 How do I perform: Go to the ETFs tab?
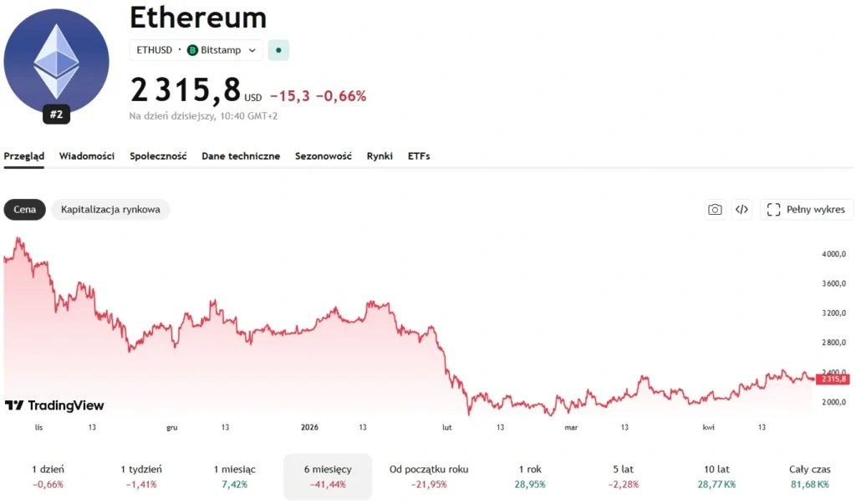pos(419,156)
